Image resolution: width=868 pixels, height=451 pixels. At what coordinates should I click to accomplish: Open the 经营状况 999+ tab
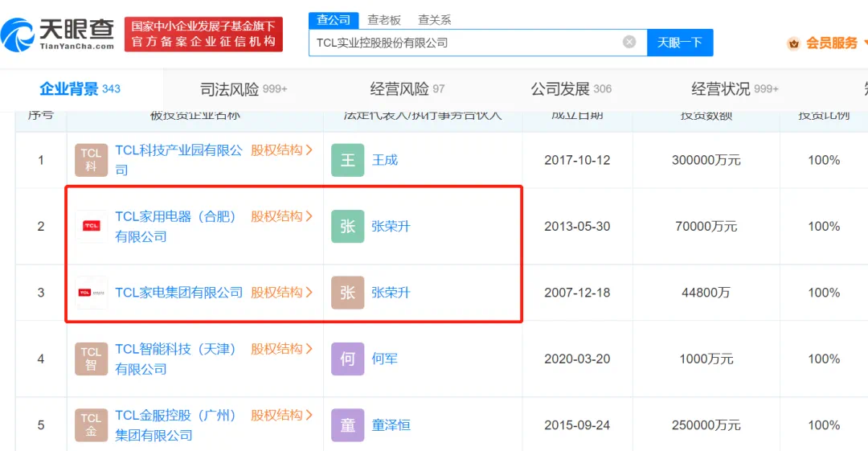(735, 88)
